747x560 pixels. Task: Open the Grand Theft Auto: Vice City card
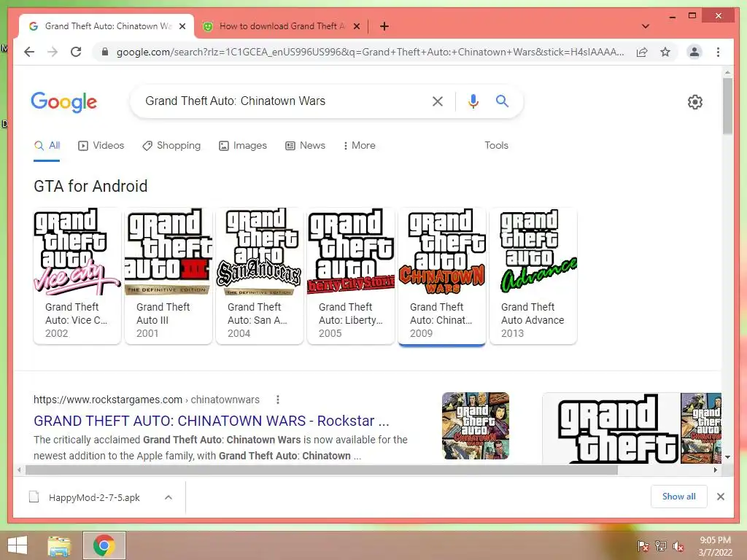[x=77, y=275]
